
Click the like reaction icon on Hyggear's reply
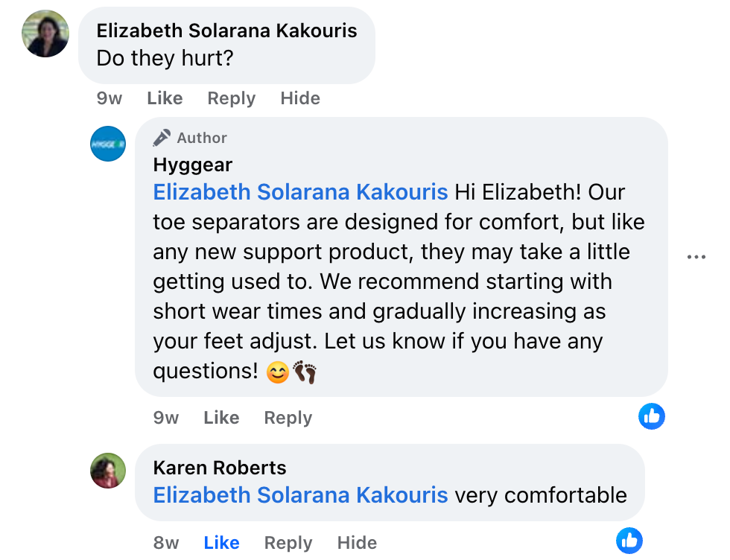coord(652,417)
